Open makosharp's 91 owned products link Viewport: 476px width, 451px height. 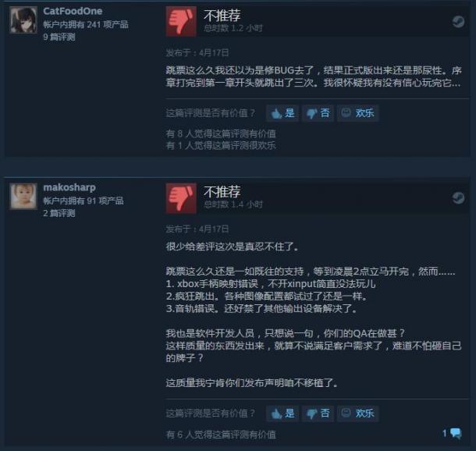point(83,201)
